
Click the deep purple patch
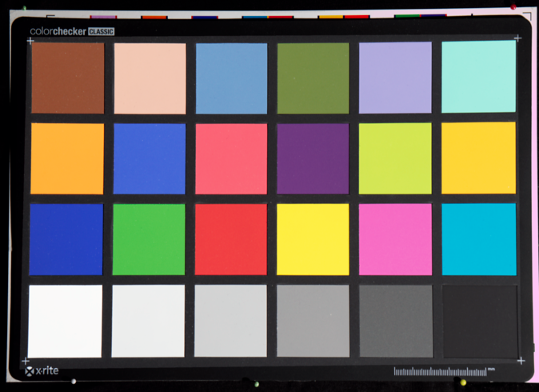(x=313, y=158)
